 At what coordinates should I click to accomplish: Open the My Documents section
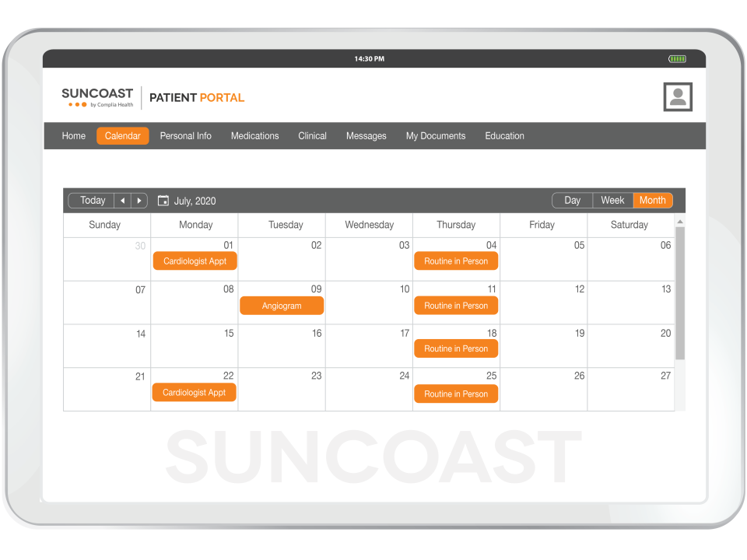(435, 135)
